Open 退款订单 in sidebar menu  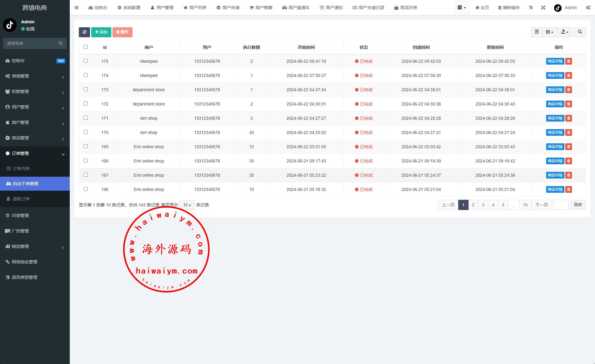pos(21,199)
